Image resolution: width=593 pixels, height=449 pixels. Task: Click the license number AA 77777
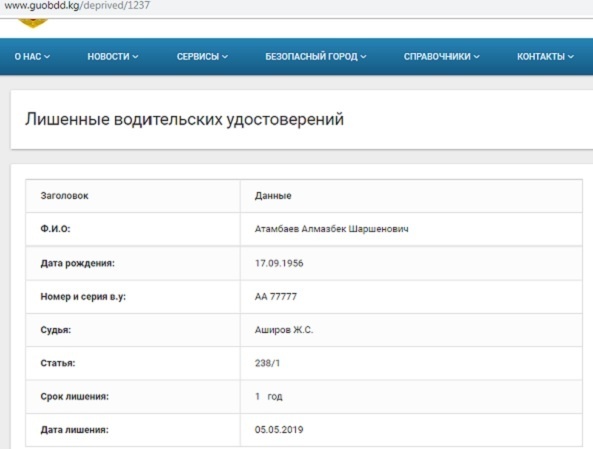tap(276, 297)
